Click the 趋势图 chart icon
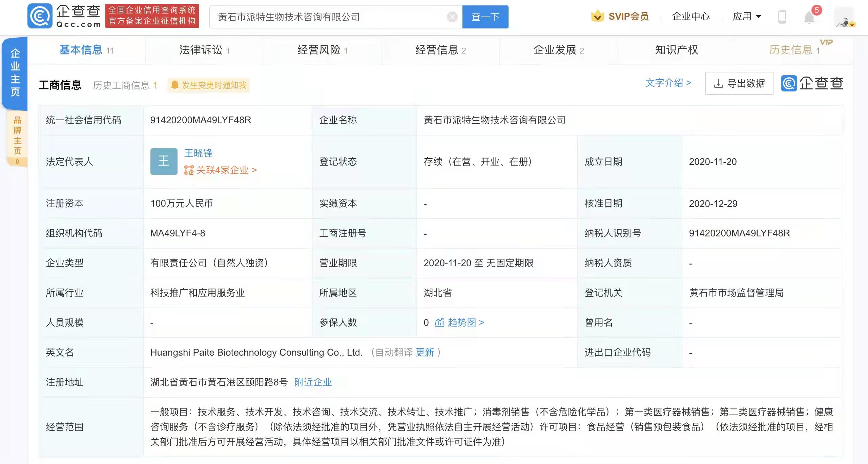Viewport: 868px width, 464px height. coord(439,322)
